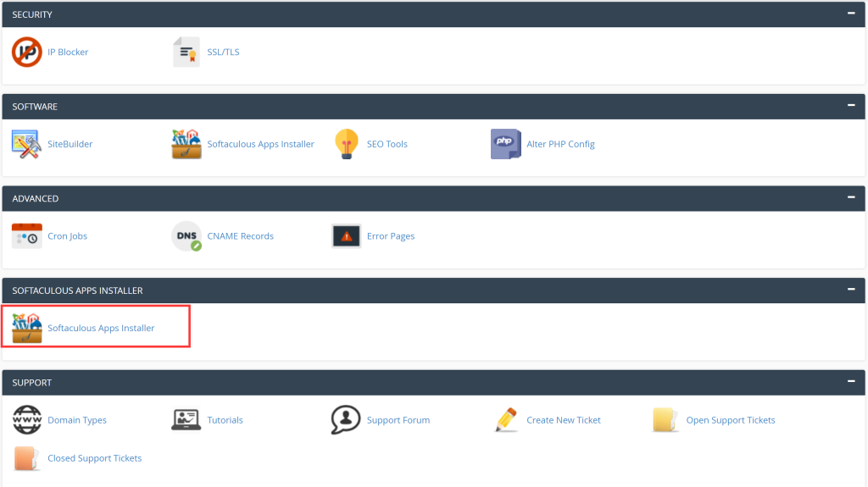
Task: Collapse the Security section
Action: pos(850,14)
